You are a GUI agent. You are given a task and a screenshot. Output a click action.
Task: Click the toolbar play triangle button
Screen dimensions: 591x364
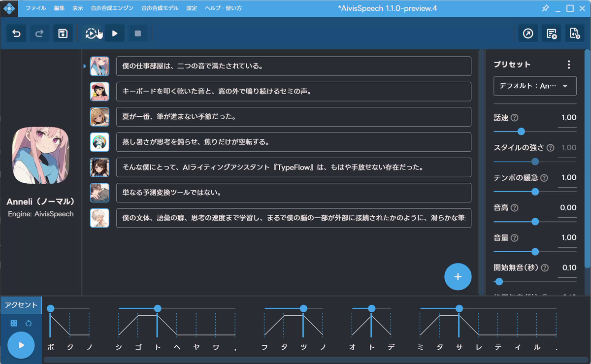click(x=115, y=33)
